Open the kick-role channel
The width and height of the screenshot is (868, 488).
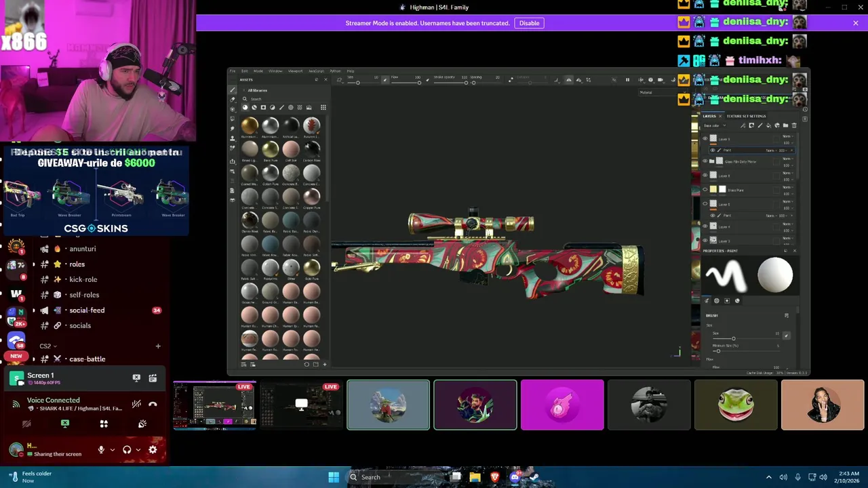coord(83,279)
